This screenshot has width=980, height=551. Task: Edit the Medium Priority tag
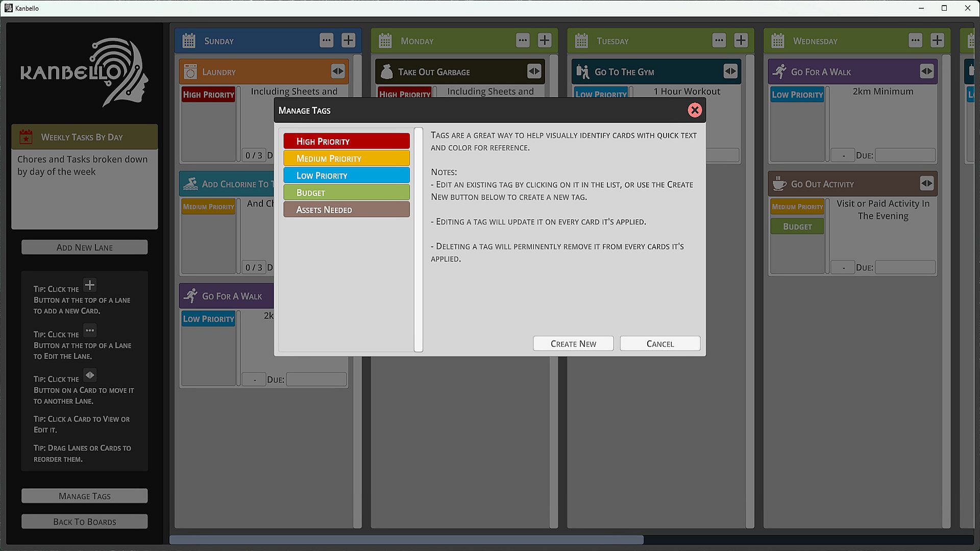click(347, 159)
